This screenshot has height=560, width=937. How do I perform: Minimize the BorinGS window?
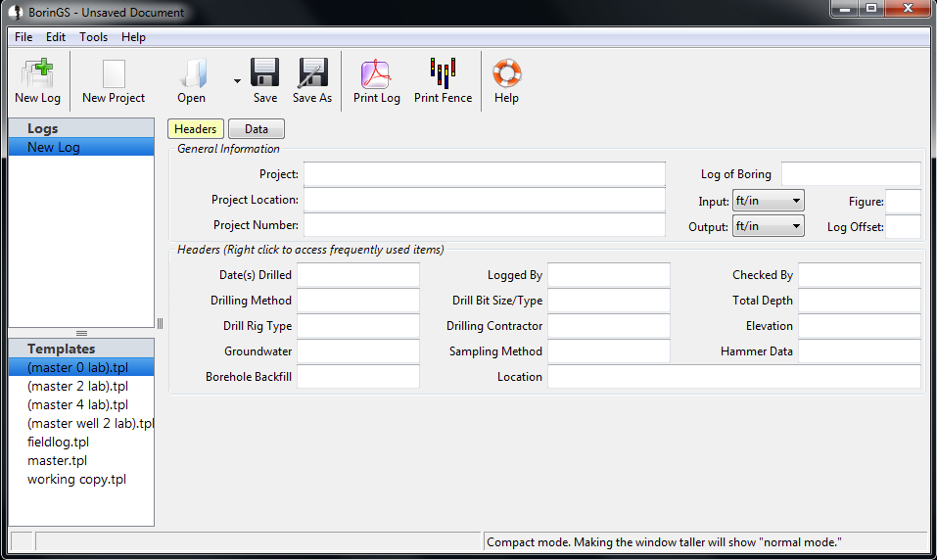pyautogui.click(x=844, y=9)
